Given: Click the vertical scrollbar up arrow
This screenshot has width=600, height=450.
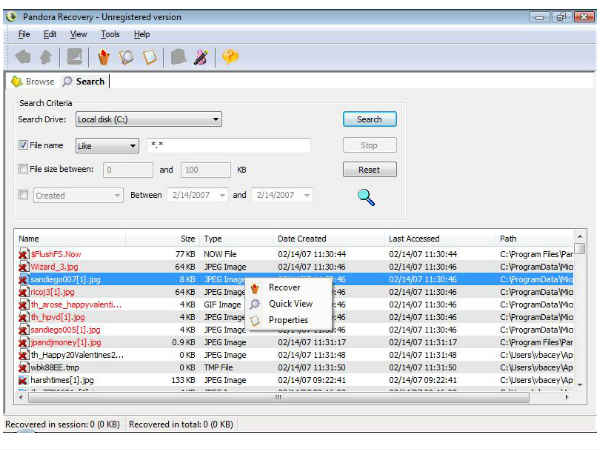Looking at the screenshot, I should [x=580, y=237].
